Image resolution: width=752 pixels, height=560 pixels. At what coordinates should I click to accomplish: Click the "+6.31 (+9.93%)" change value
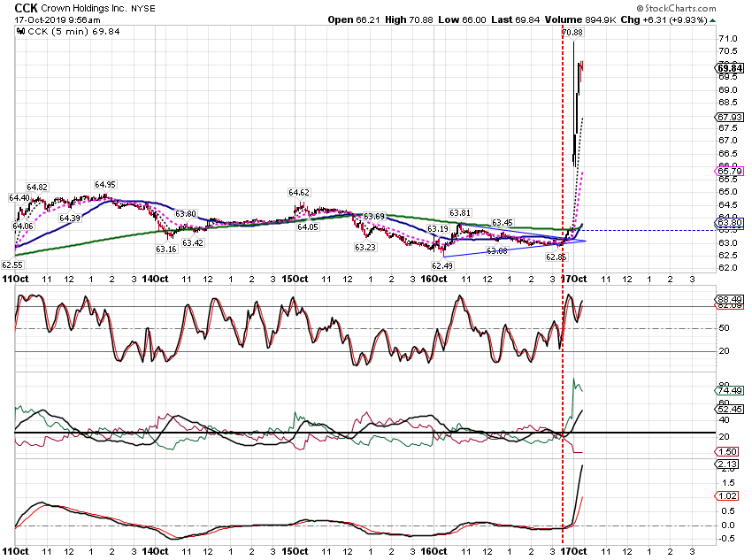pos(675,19)
